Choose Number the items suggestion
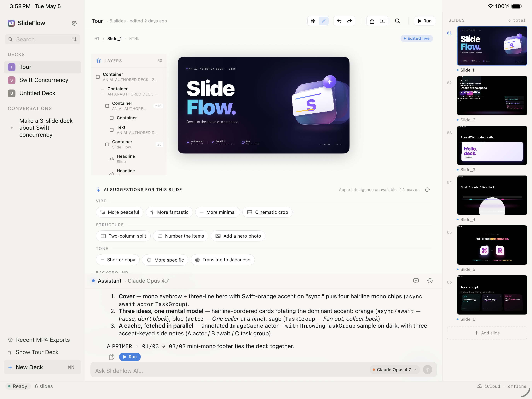This screenshot has height=399, width=532. click(181, 236)
